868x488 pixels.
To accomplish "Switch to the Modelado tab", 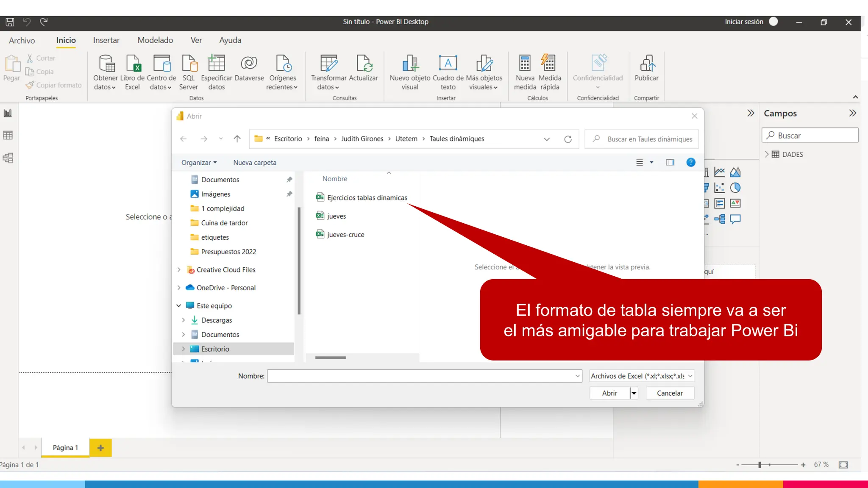I will click(x=155, y=40).
